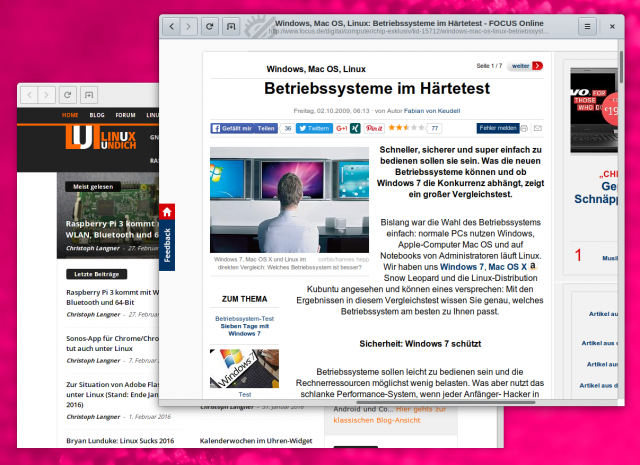
Task: Click the print article icon
Action: pos(524,128)
